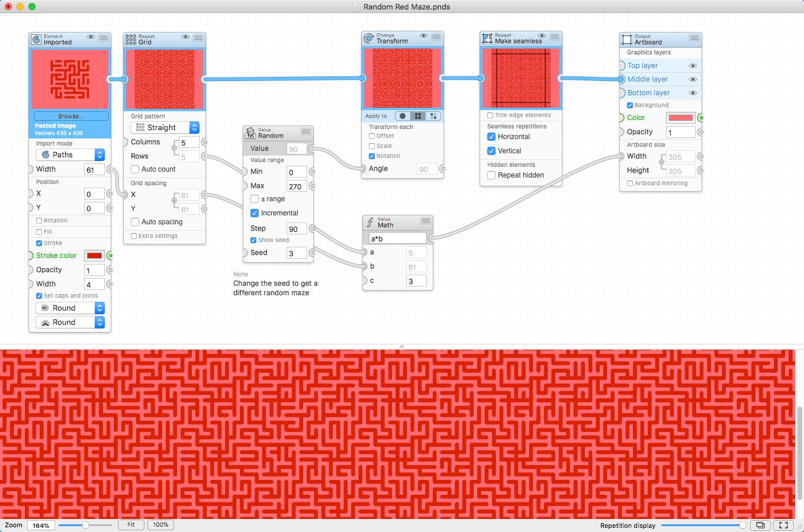Image resolution: width=804 pixels, height=532 pixels.
Task: Click the Make seamless node icon
Action: [x=487, y=38]
